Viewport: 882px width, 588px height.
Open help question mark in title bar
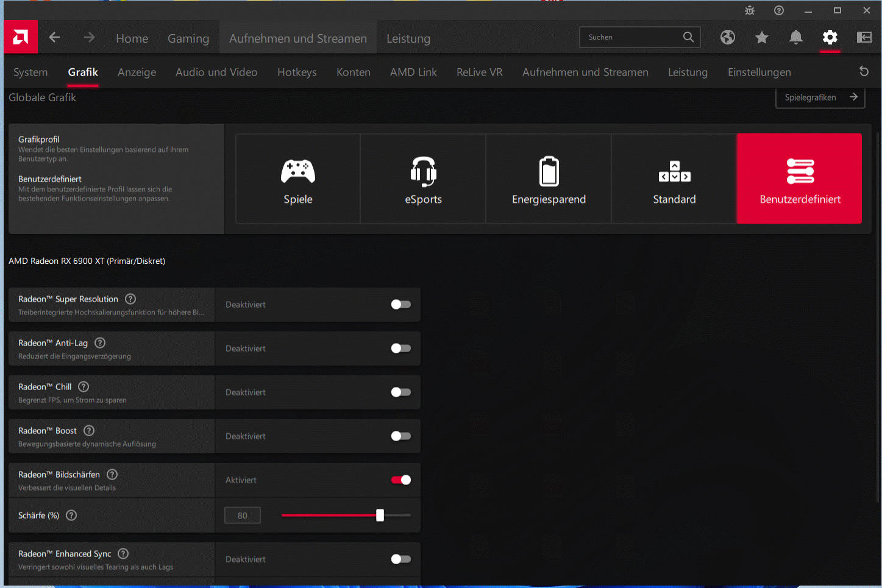(779, 10)
